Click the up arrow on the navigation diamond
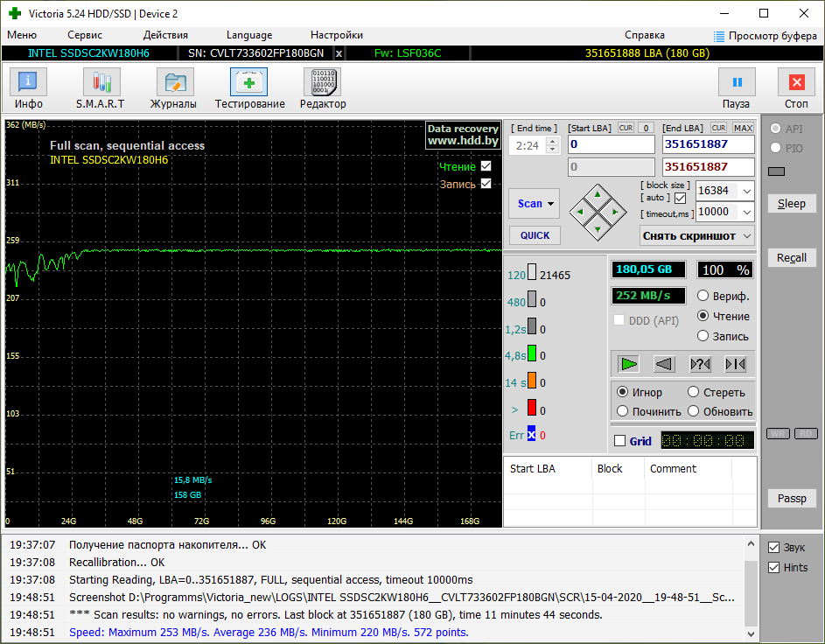 tap(598, 194)
